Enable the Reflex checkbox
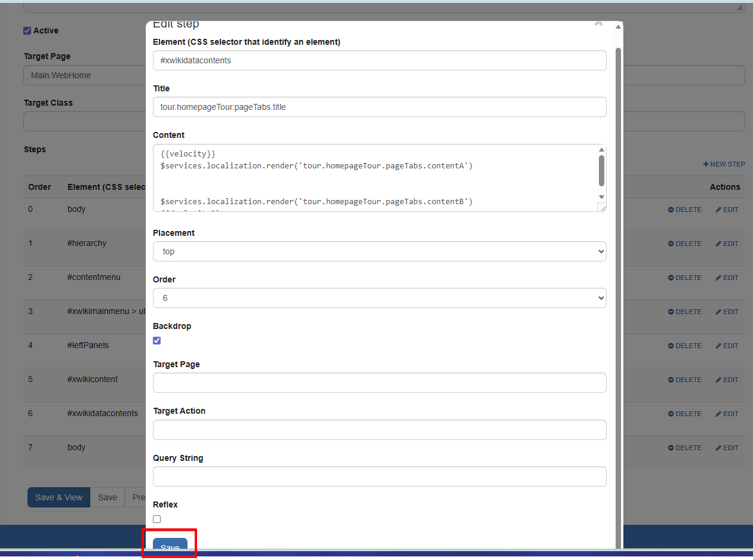 [x=157, y=519]
